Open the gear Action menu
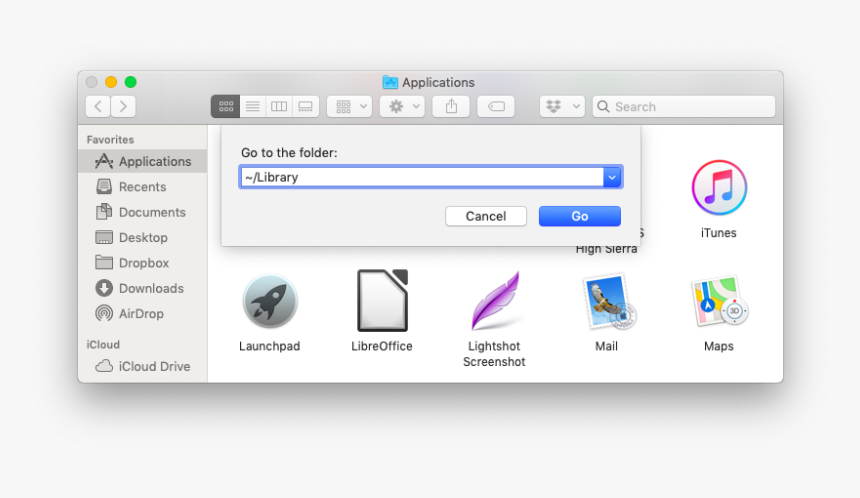The image size is (860, 498). tap(402, 106)
